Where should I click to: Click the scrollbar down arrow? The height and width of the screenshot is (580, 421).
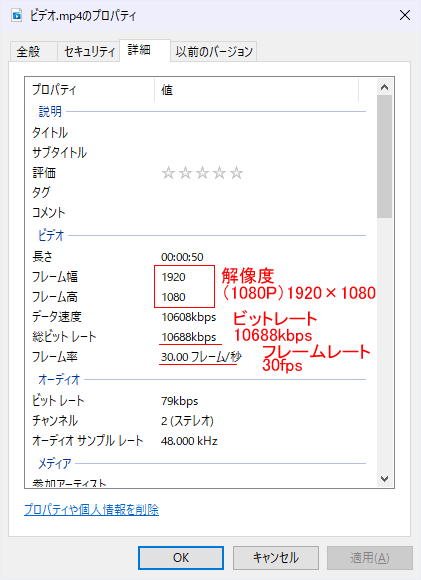(x=384, y=479)
